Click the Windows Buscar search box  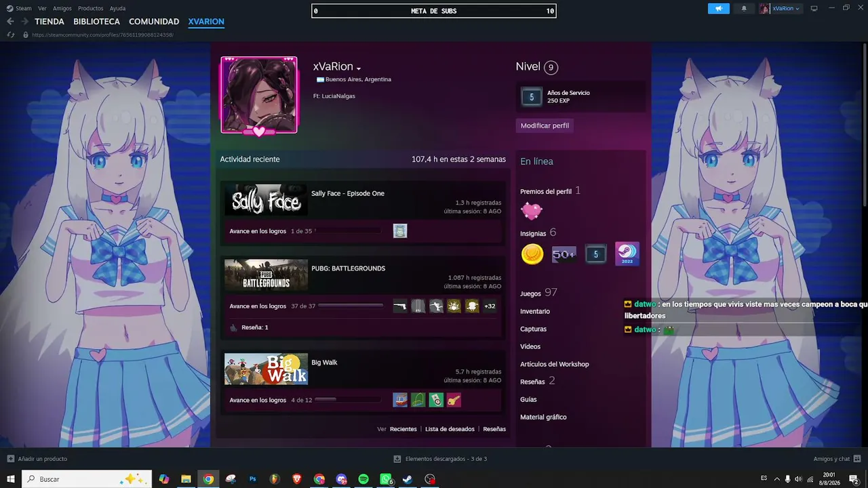(87, 479)
